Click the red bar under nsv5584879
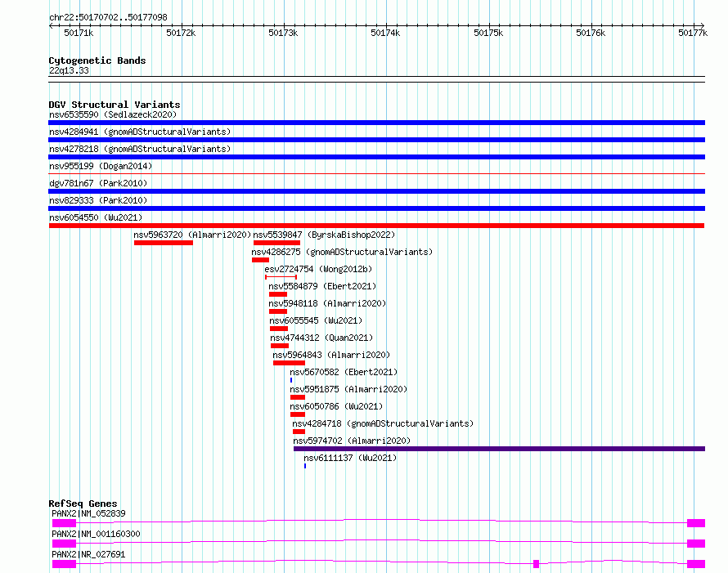728x573 pixels. pos(278,294)
